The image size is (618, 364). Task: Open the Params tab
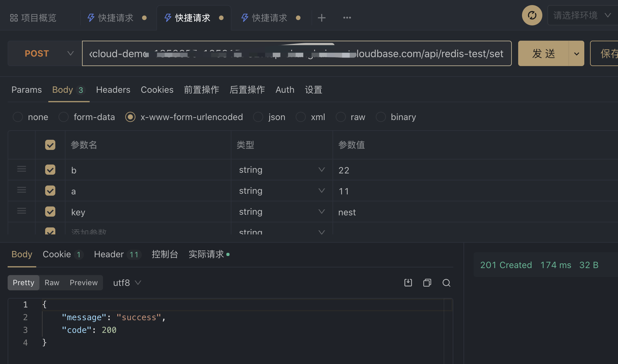[27, 90]
